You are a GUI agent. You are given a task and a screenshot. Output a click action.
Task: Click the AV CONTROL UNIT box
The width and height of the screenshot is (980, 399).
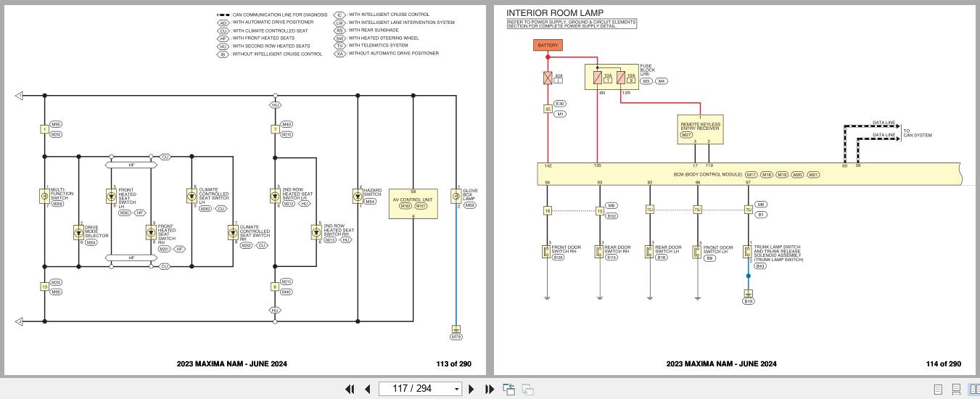pos(413,202)
